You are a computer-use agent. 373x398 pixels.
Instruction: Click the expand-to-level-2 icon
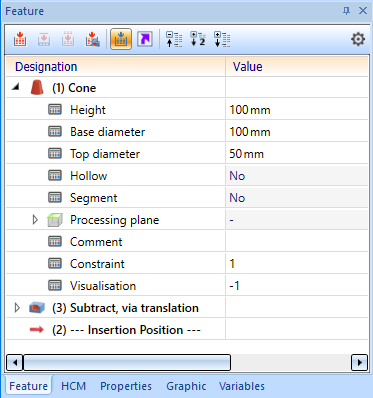198,39
